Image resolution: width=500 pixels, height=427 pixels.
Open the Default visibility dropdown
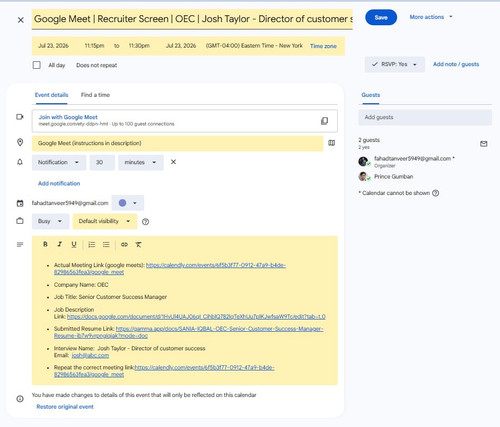[105, 221]
